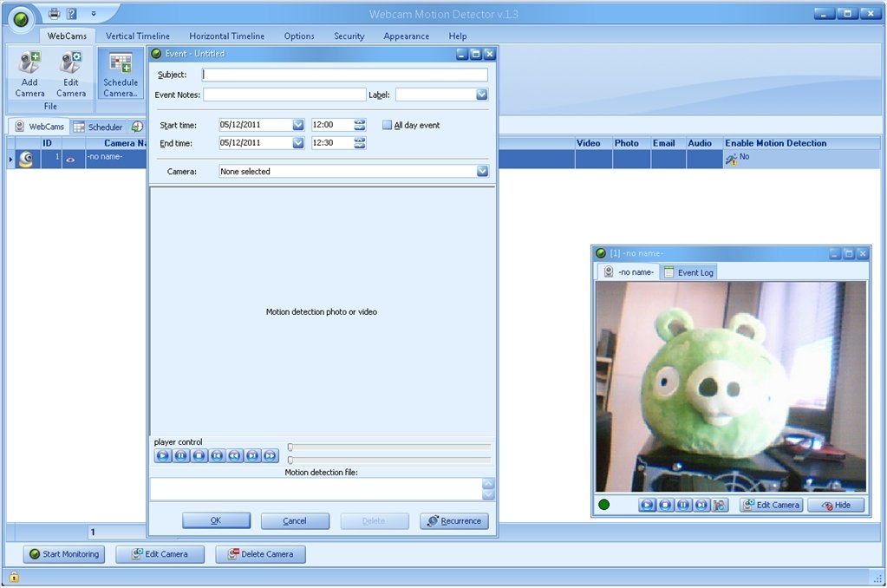The image size is (887, 588).
Task: Click the Start time 12:00 spinner
Action: [359, 125]
